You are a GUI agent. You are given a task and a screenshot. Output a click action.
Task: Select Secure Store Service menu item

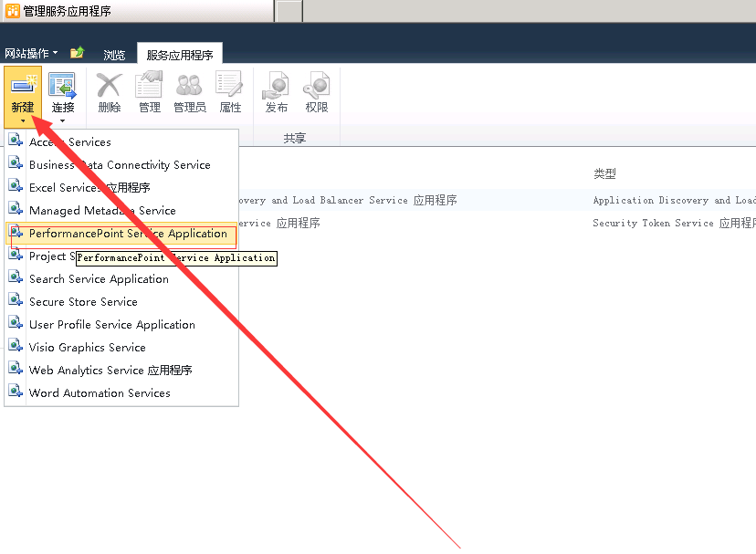121,302
